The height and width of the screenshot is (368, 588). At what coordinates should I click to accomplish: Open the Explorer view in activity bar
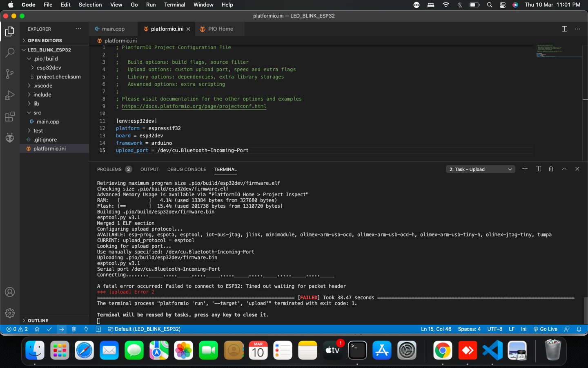[10, 31]
